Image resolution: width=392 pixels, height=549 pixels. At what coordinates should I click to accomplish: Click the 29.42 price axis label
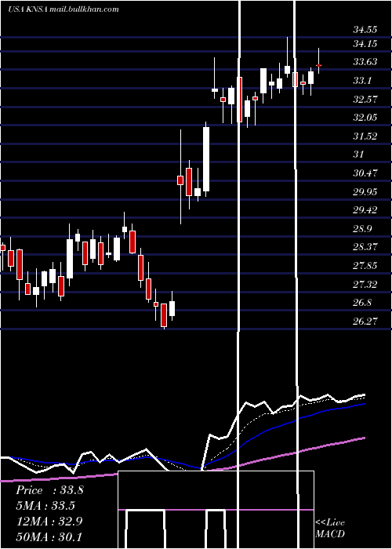365,209
